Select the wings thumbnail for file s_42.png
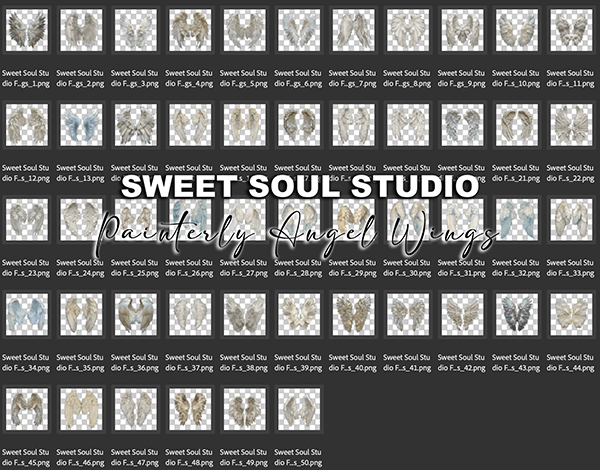 pos(463,314)
